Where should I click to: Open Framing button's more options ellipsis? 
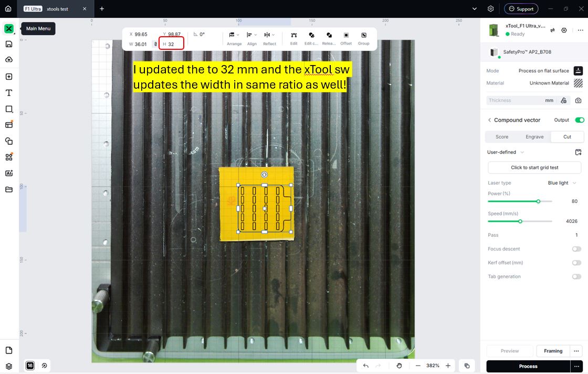point(576,351)
